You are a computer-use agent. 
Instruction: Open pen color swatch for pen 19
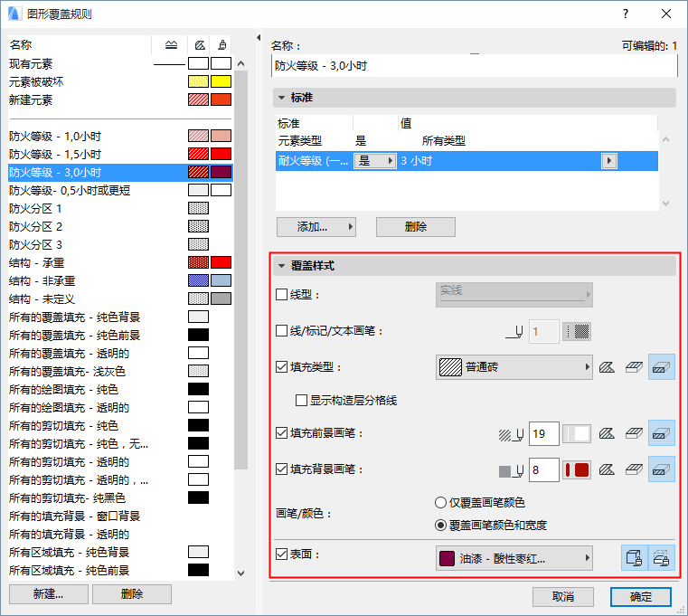coord(577,434)
